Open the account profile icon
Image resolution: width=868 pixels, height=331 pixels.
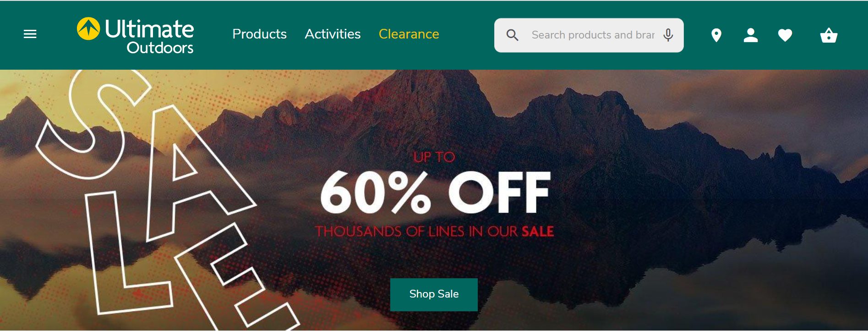pyautogui.click(x=751, y=35)
